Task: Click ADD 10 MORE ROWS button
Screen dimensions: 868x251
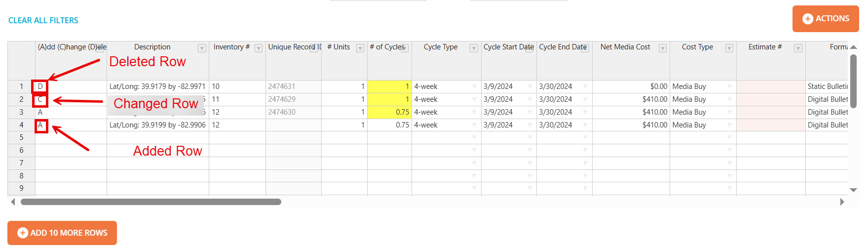Action: [62, 233]
